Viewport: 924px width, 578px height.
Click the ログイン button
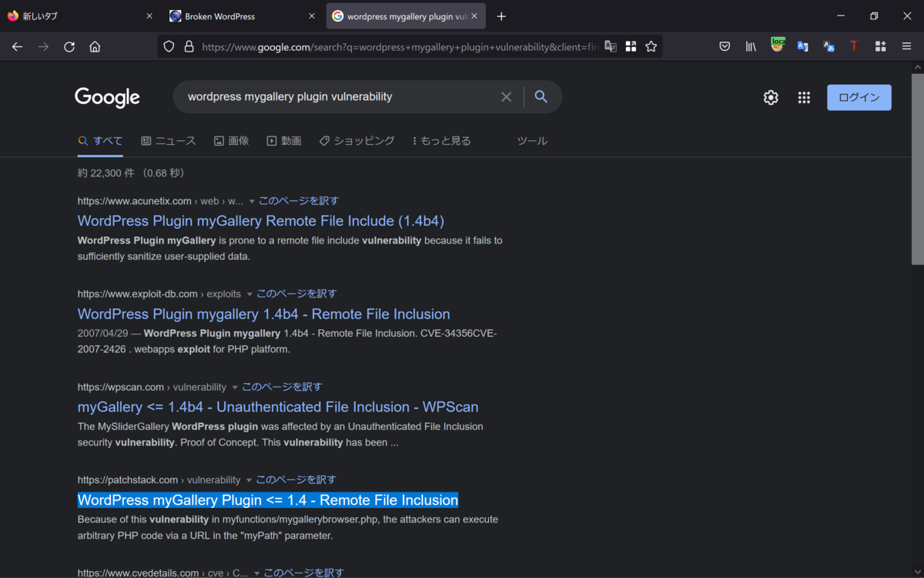pyautogui.click(x=859, y=97)
